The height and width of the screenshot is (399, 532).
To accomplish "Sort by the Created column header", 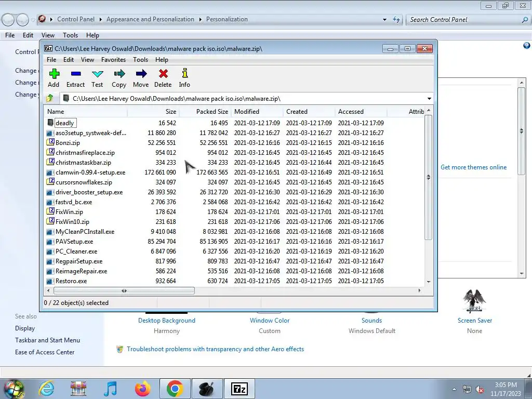I will (309, 112).
